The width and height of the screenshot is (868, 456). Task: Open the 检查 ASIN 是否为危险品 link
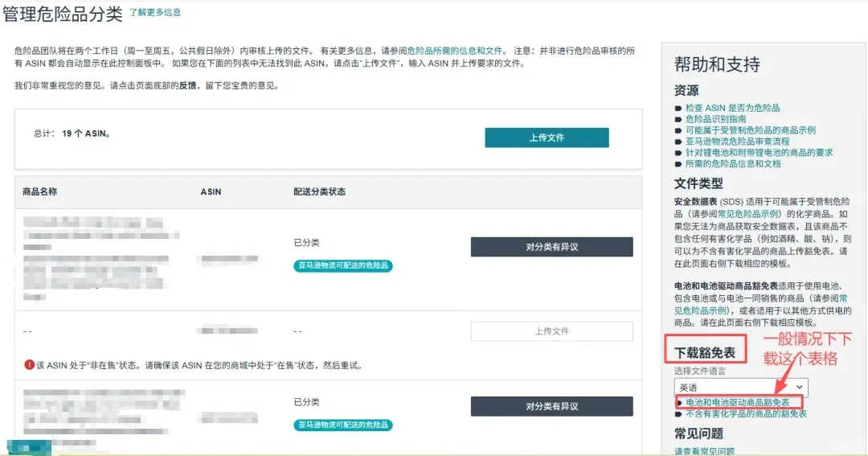tap(732, 108)
